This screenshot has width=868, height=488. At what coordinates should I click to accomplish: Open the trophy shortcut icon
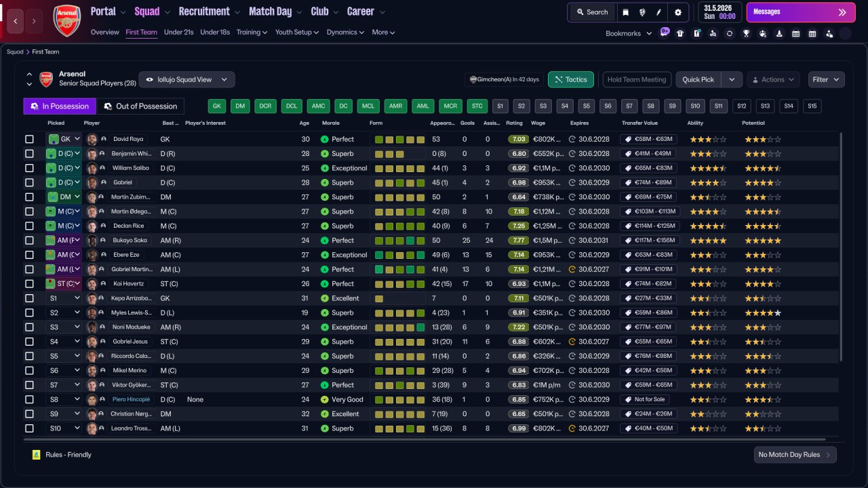pos(746,33)
